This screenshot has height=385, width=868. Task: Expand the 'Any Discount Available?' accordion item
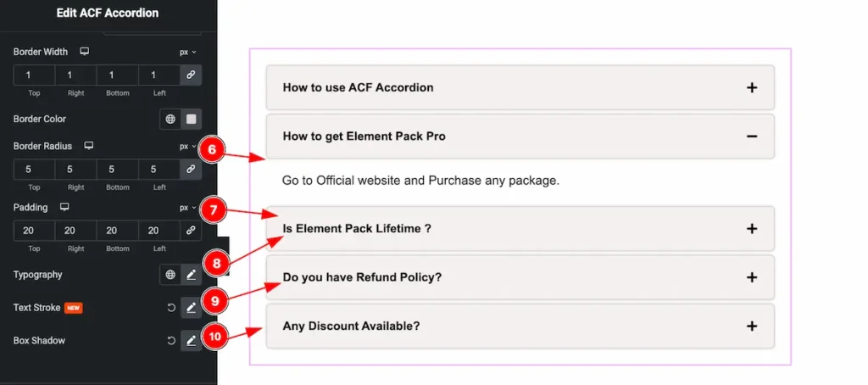(x=520, y=326)
